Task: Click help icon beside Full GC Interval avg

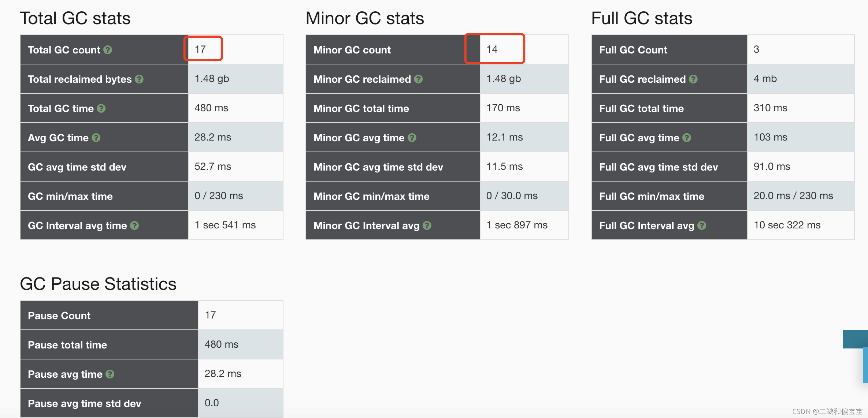Action: pyautogui.click(x=702, y=225)
